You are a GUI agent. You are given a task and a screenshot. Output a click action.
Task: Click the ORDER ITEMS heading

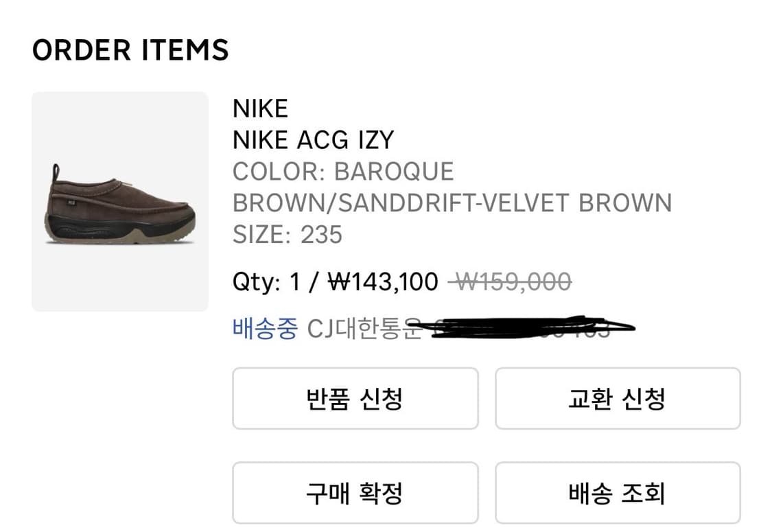tap(132, 49)
